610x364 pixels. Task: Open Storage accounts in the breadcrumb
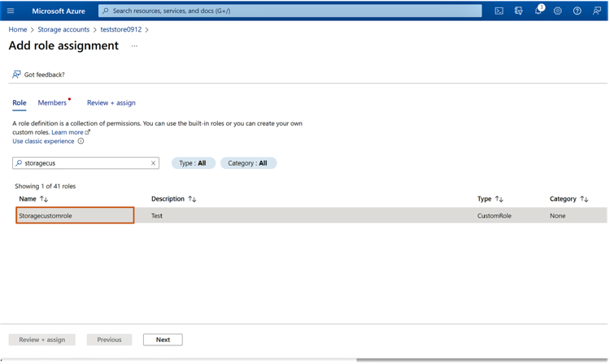pyautogui.click(x=63, y=29)
